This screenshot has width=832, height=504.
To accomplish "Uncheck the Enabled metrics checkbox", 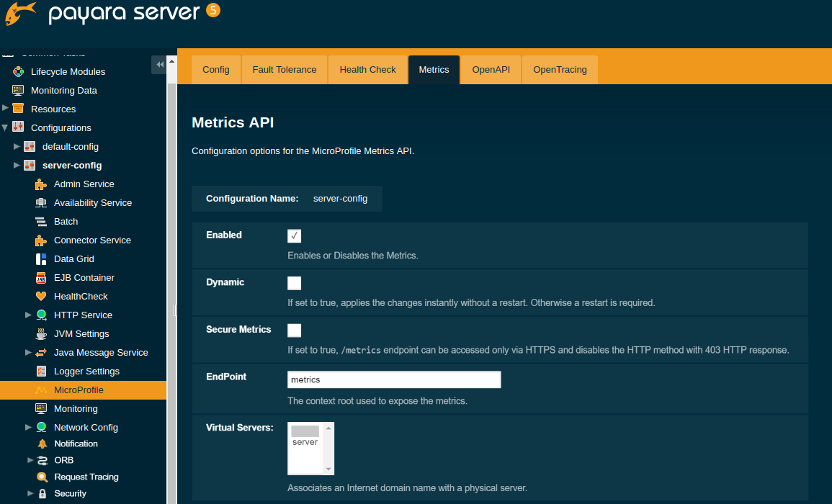I will pos(294,236).
